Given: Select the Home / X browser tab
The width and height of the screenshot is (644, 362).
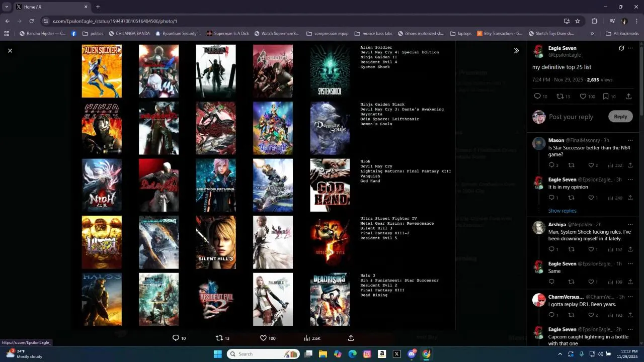Looking at the screenshot, I should click(49, 7).
